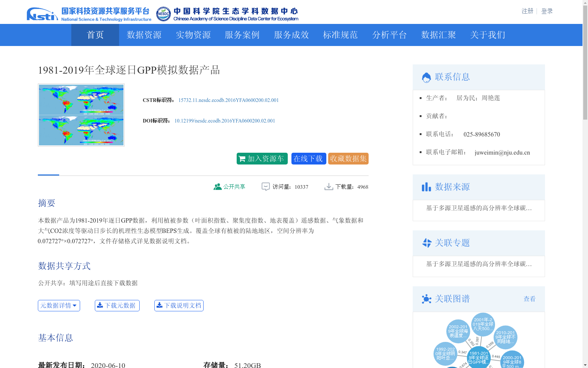This screenshot has width=588, height=368.
Task: Click 查看 beside 关联图谱
Action: (x=530, y=299)
